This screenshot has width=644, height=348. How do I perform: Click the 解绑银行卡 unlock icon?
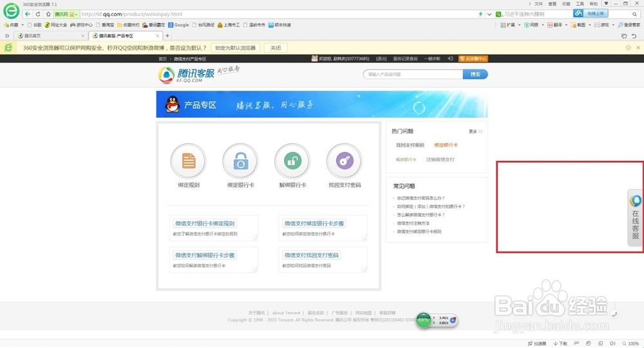click(292, 161)
